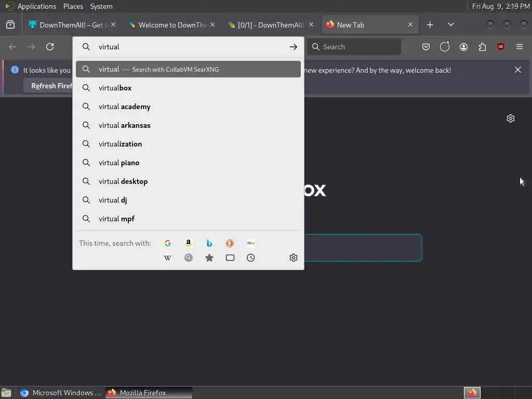Choose the virtualization suggestion

(x=188, y=144)
